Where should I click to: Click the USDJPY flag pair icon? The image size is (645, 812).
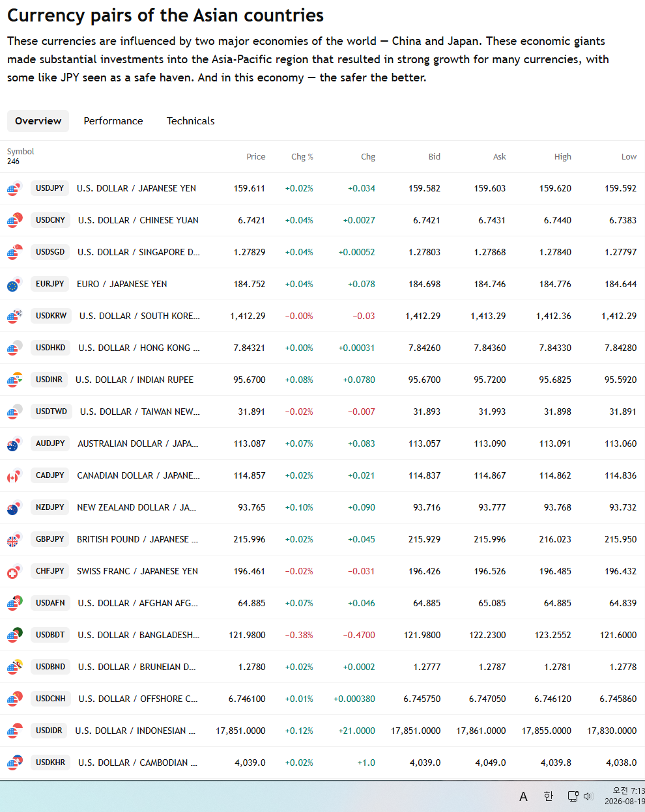pos(14,189)
